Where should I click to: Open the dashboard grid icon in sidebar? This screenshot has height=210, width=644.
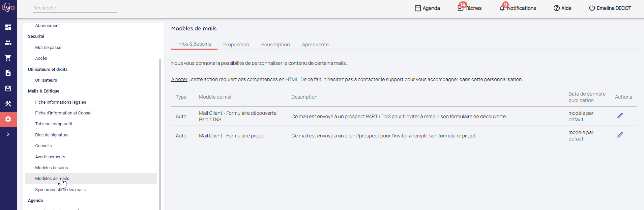(8, 27)
